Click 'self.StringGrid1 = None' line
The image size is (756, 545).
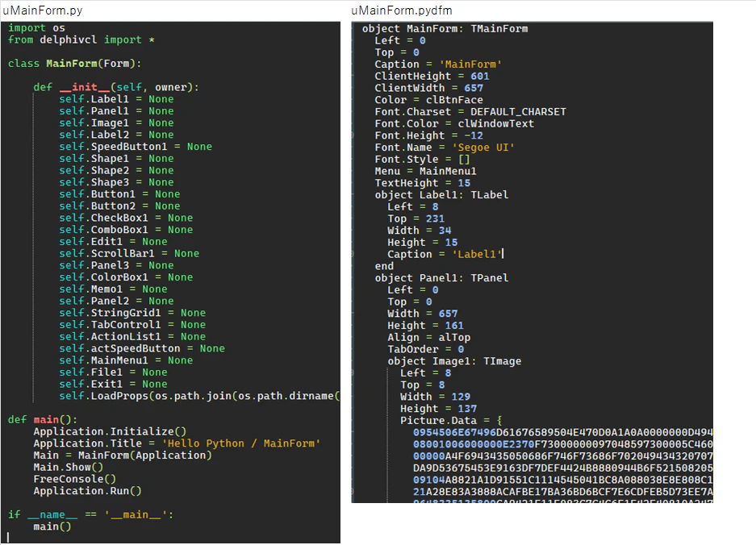click(x=132, y=313)
